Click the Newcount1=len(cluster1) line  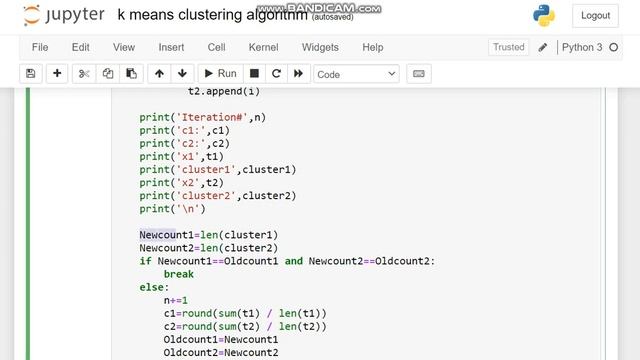click(209, 235)
